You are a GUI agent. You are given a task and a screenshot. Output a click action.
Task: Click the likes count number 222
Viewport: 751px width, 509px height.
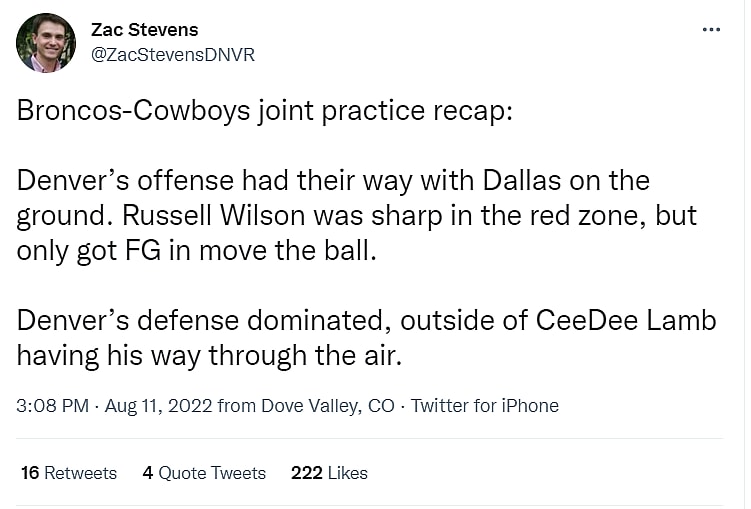click(306, 473)
